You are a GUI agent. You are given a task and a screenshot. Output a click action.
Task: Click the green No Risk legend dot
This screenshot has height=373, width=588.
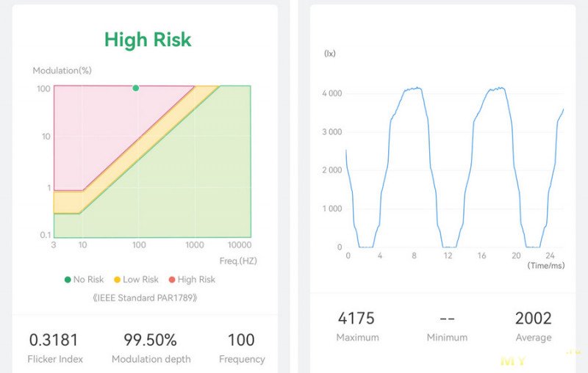coord(68,279)
